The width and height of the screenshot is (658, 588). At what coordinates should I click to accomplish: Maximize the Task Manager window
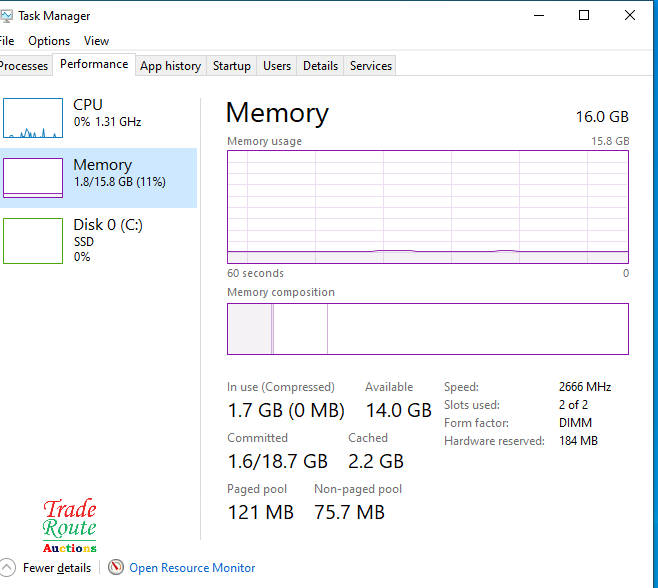pyautogui.click(x=584, y=15)
